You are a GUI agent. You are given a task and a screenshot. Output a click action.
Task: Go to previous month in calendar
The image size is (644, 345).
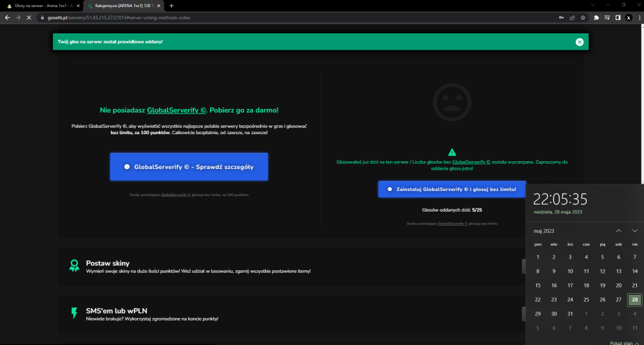pos(618,231)
